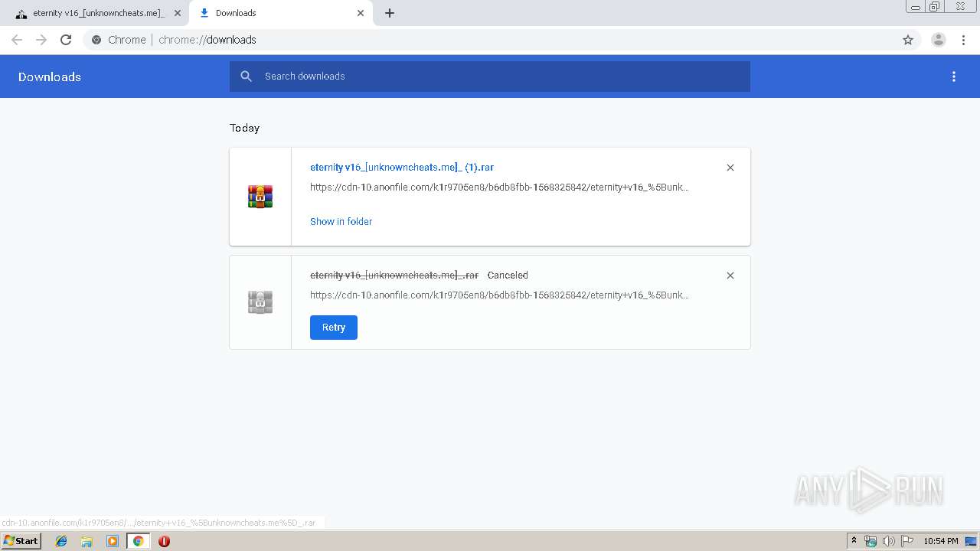Open the Windows Start menu
Image resolution: width=980 pixels, height=551 pixels.
point(21,541)
